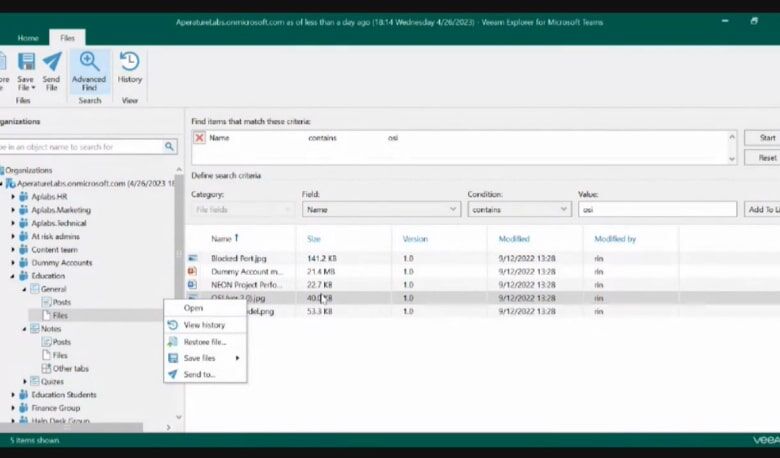Select the NEON Project Perfo... file name

pos(246,285)
